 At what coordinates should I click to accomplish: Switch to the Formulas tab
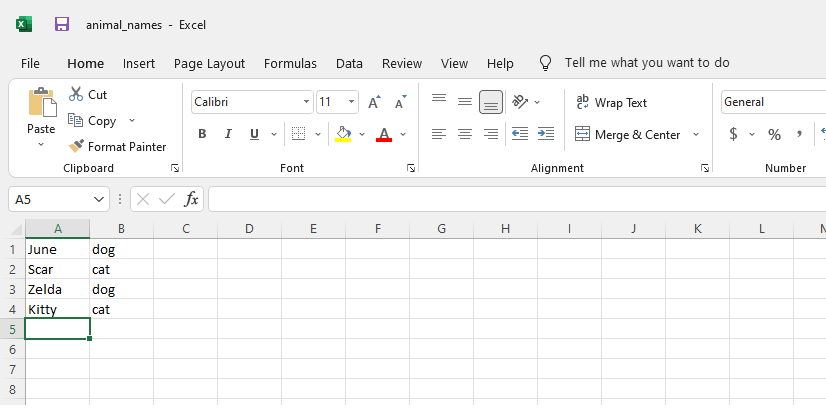290,64
